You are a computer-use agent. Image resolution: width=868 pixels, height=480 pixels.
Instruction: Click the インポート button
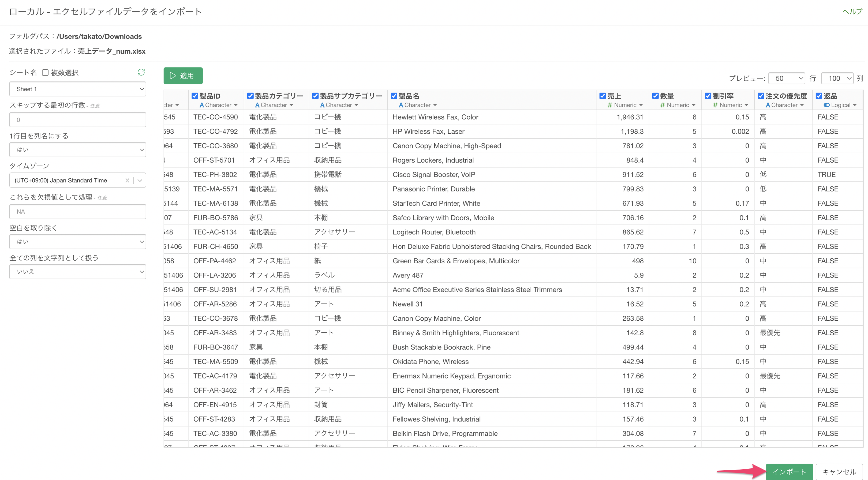pyautogui.click(x=789, y=472)
